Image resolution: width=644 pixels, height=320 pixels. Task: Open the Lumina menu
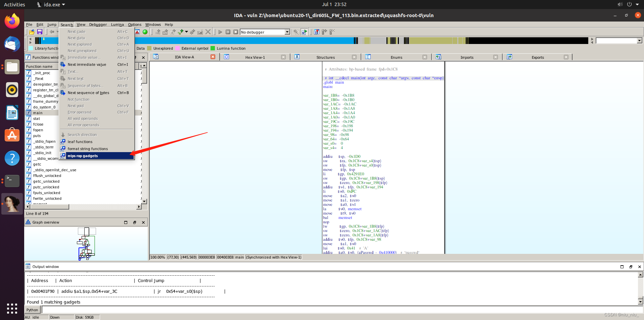point(117,25)
